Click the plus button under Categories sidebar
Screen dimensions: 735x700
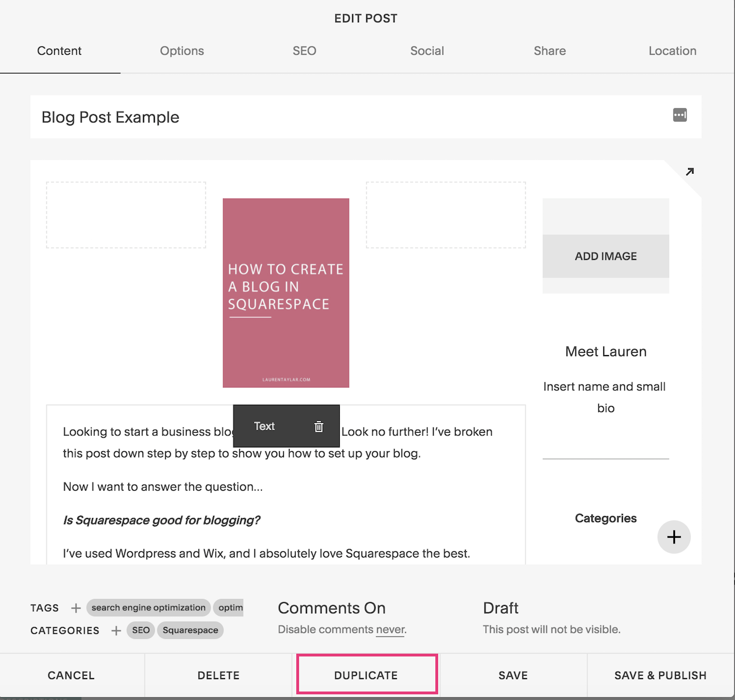674,537
